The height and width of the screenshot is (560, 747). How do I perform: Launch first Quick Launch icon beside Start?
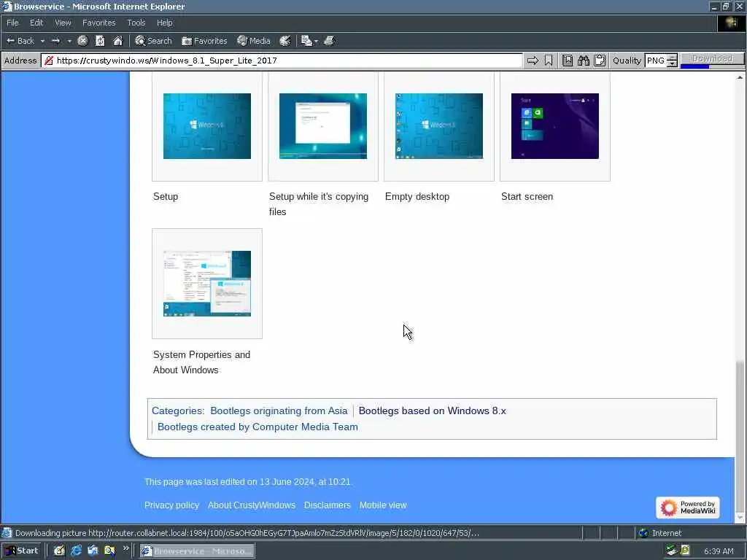59,551
